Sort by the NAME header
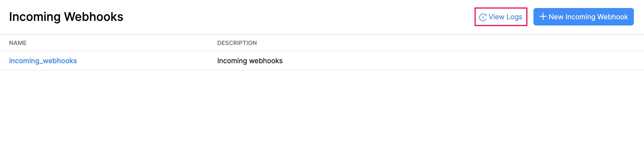The height and width of the screenshot is (151, 644). coord(18,43)
